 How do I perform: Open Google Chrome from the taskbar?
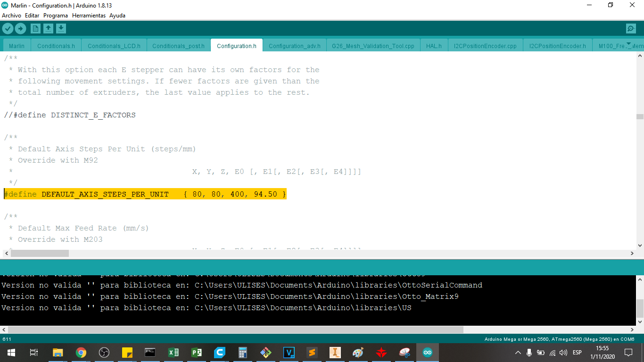81,353
